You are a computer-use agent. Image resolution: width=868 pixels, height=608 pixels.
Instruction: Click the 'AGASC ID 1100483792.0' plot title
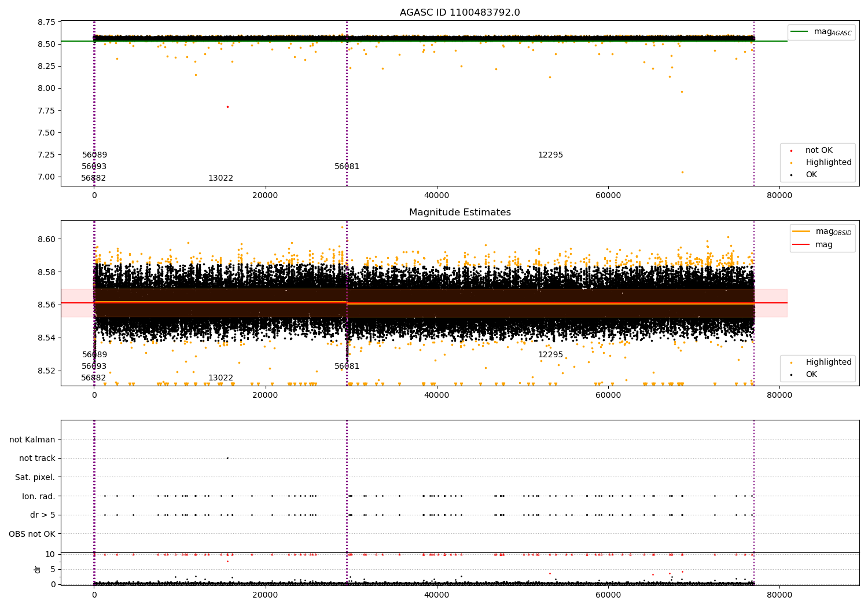[459, 13]
